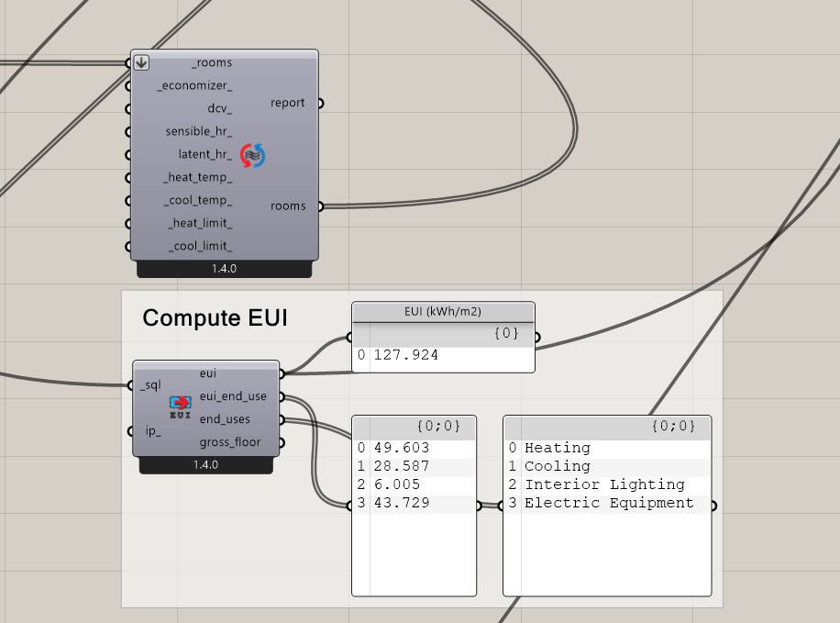Select the Compute EUI group title
The image size is (840, 623).
tap(215, 318)
